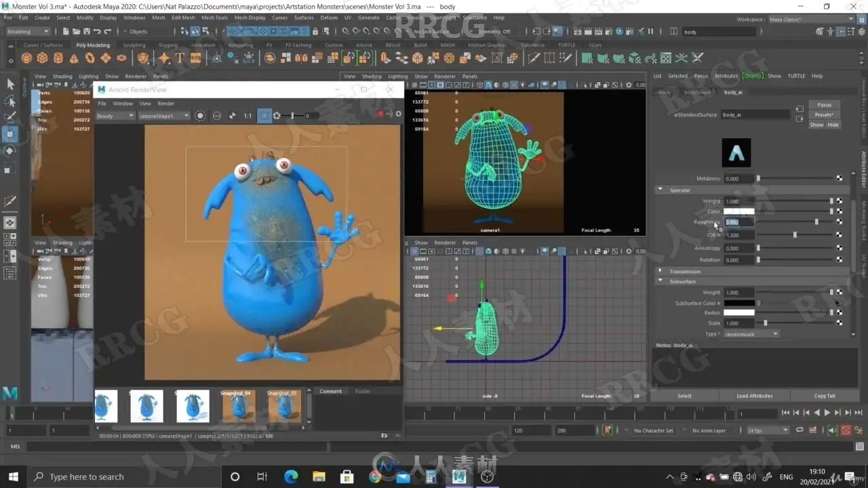Collapse the Specular section
Viewport: 868px width, 488px height.
[x=660, y=190]
